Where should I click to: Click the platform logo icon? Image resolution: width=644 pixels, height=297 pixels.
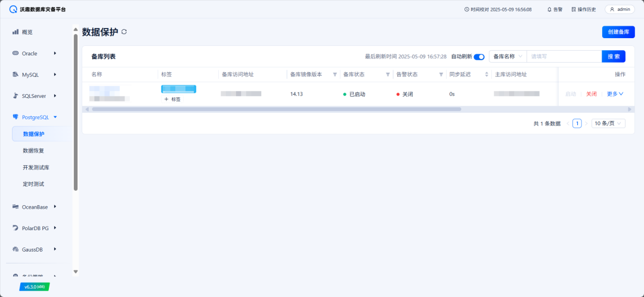pos(14,10)
